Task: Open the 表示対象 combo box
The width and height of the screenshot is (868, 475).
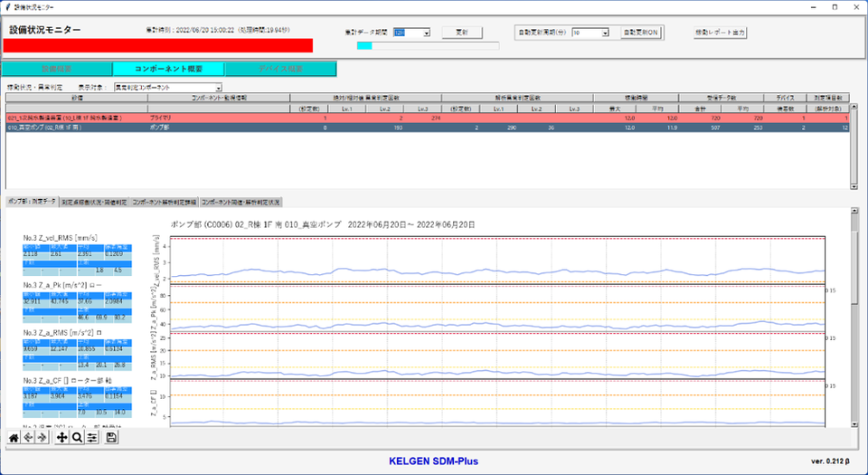Action: pyautogui.click(x=167, y=86)
